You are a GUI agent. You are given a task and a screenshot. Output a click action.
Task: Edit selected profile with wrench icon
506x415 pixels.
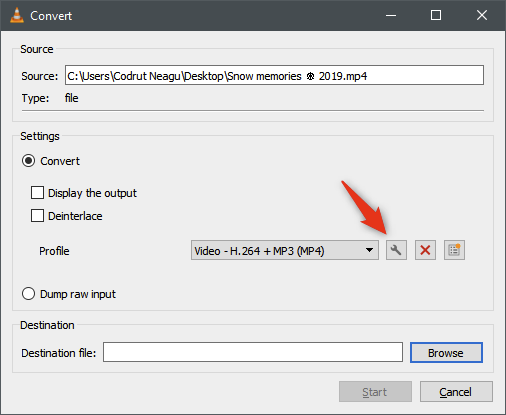click(396, 250)
